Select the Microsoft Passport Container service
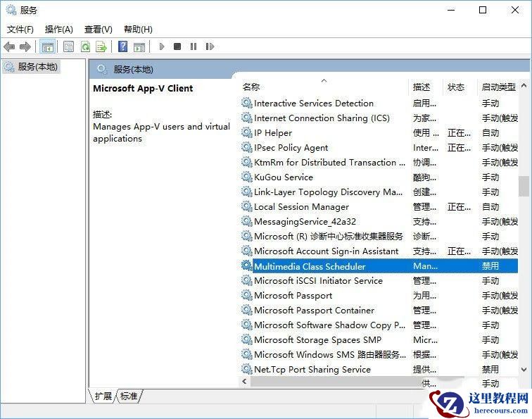Image resolution: width=532 pixels, height=419 pixels. coord(379,311)
